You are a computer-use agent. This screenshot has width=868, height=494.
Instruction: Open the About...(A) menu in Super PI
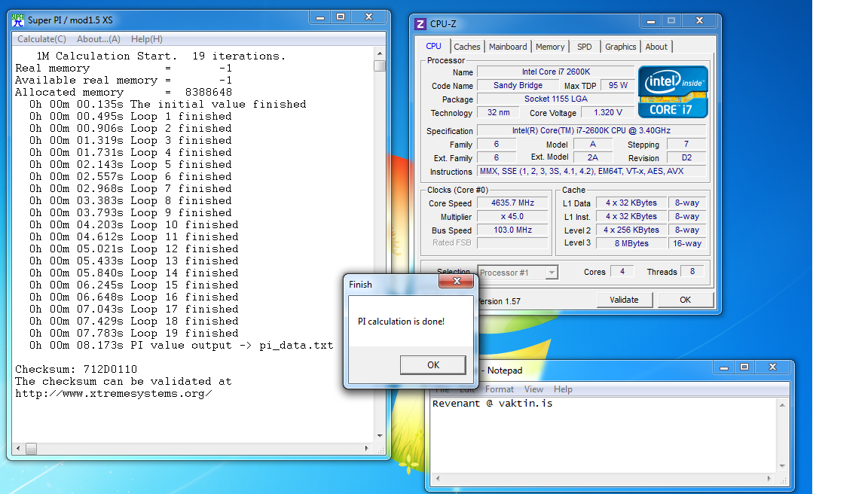point(98,39)
